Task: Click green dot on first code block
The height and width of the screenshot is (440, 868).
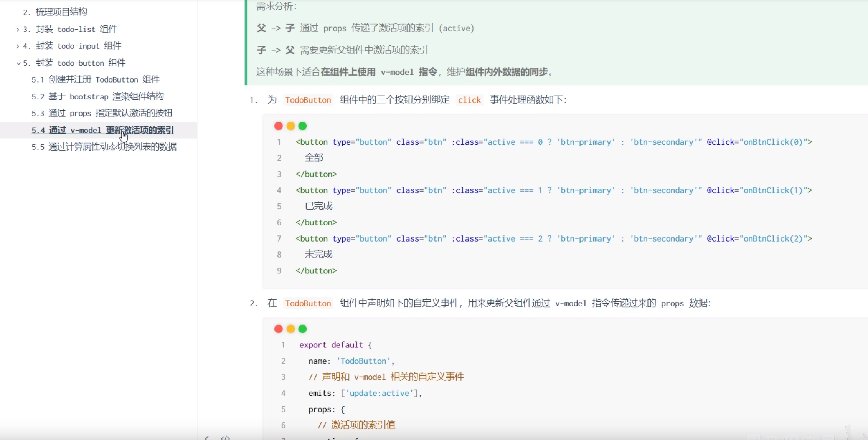Action: coord(302,126)
